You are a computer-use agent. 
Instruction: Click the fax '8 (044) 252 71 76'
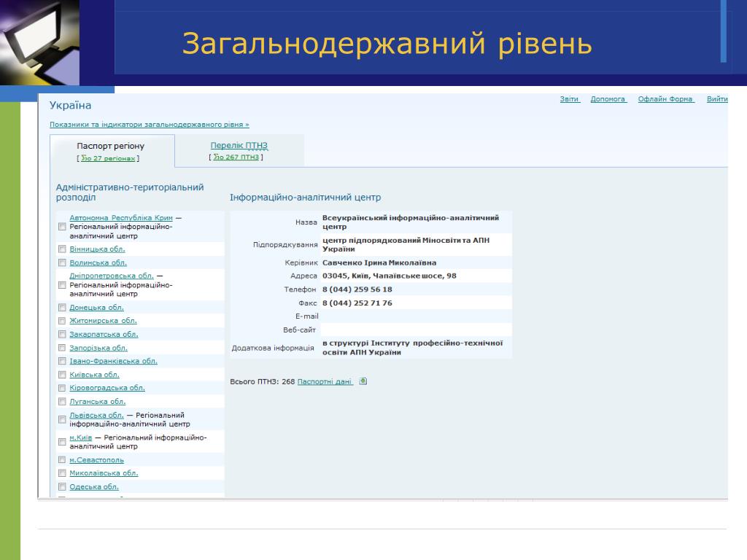357,303
